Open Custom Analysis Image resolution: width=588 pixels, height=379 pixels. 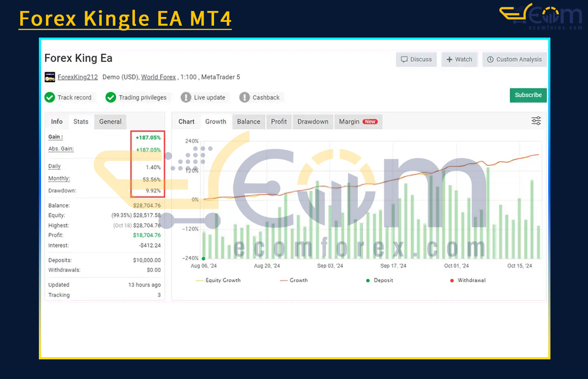pyautogui.click(x=514, y=59)
